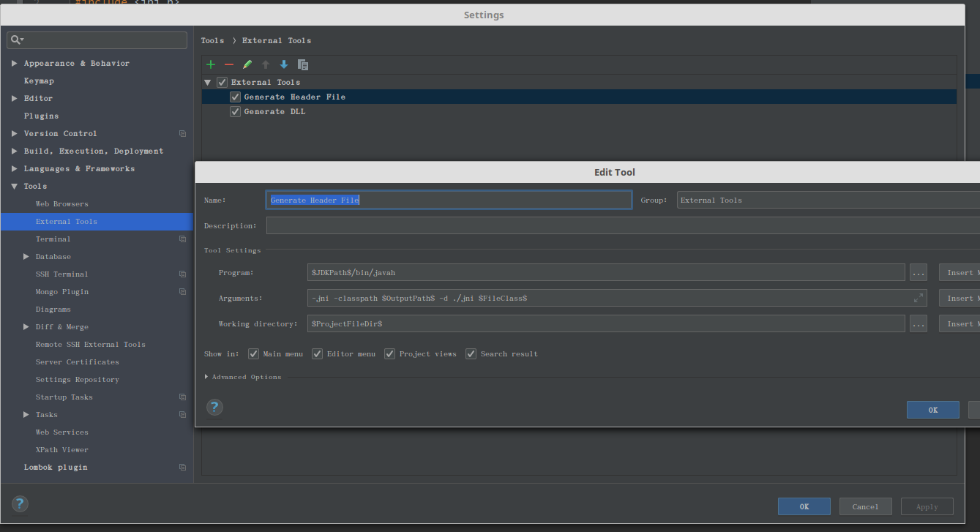Screen dimensions: 980x532
Task: Click the Settings search box
Action: coord(97,40)
